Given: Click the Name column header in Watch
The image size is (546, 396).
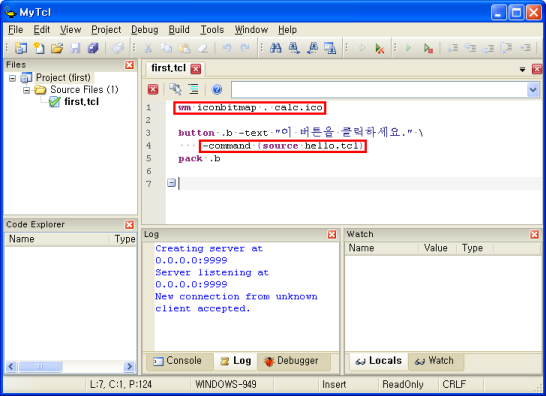Looking at the screenshot, I should pos(382,248).
